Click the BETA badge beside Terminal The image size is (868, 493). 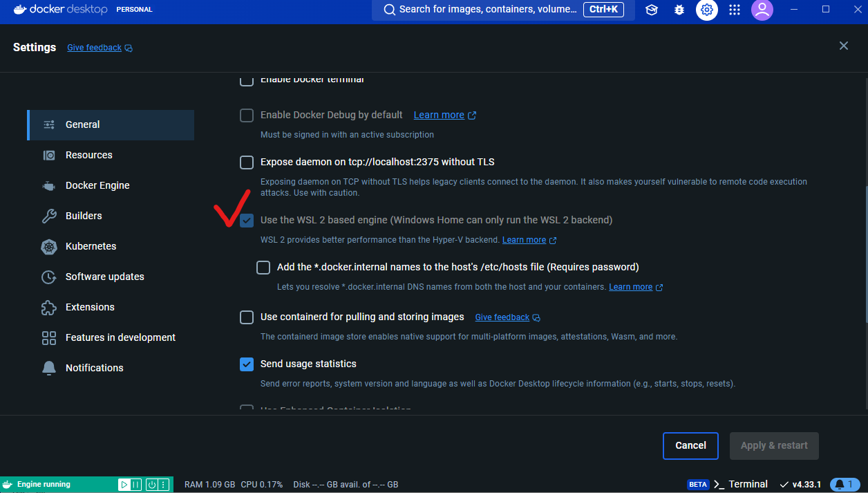(698, 485)
